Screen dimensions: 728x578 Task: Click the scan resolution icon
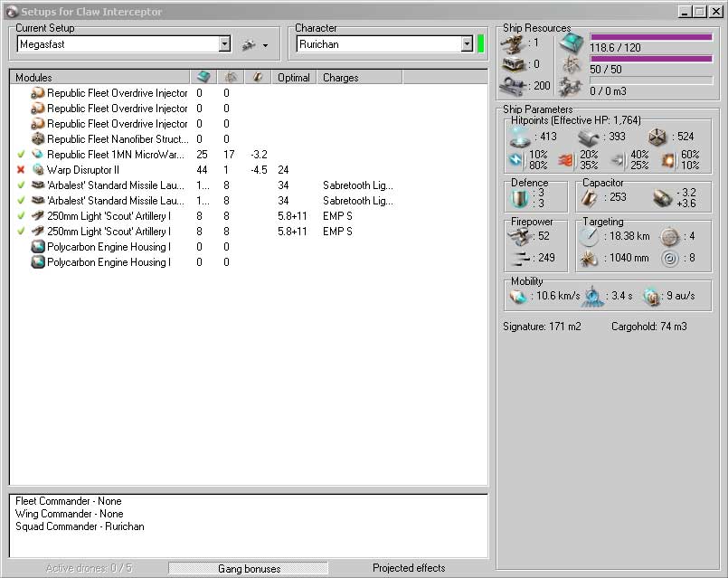(x=589, y=259)
